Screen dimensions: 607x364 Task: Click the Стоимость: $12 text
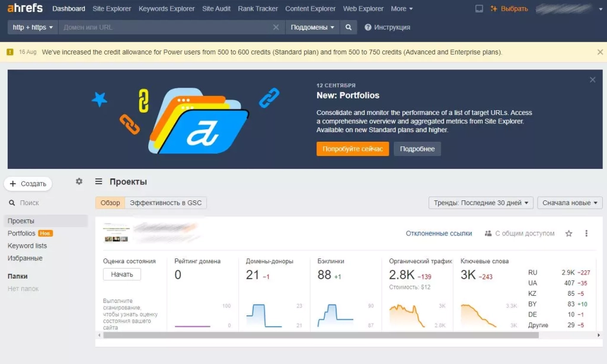[410, 287]
